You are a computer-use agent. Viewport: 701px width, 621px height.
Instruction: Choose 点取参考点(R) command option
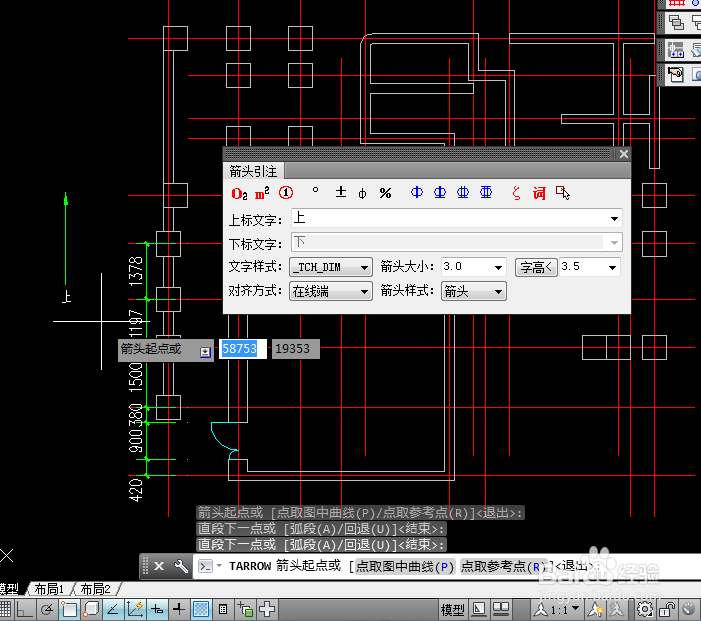[x=503, y=567]
